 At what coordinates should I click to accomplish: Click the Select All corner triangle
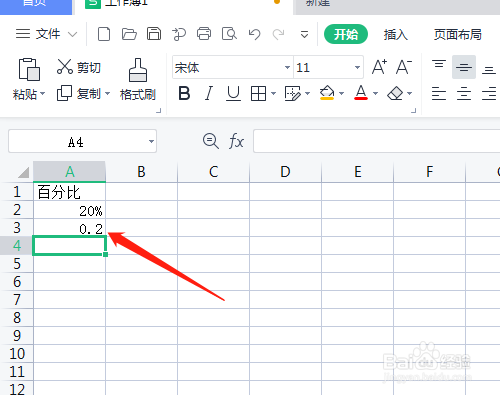[x=23, y=172]
